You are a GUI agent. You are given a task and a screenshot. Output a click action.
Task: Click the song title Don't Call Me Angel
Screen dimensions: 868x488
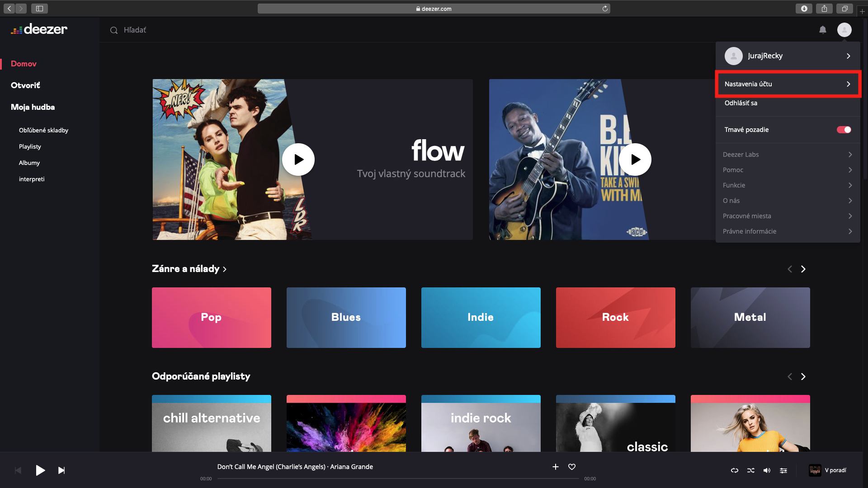(271, 467)
